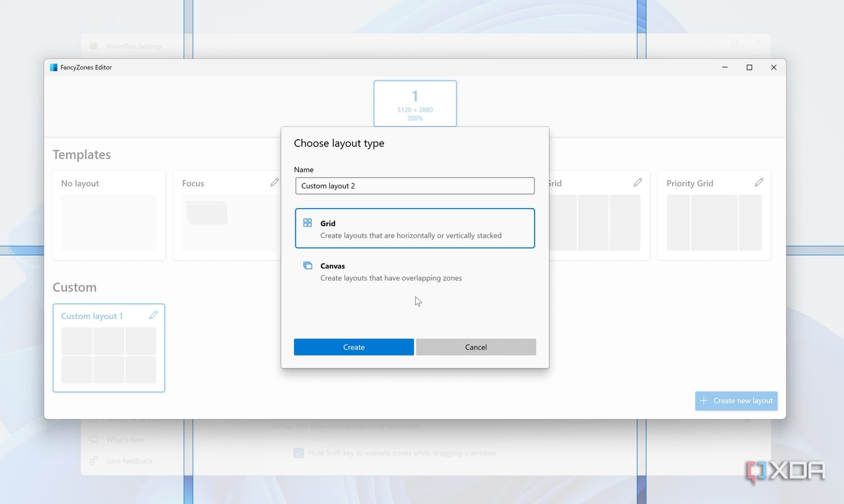844x504 pixels.
Task: Click the Grid layout icon in dialog
Action: coord(307,223)
